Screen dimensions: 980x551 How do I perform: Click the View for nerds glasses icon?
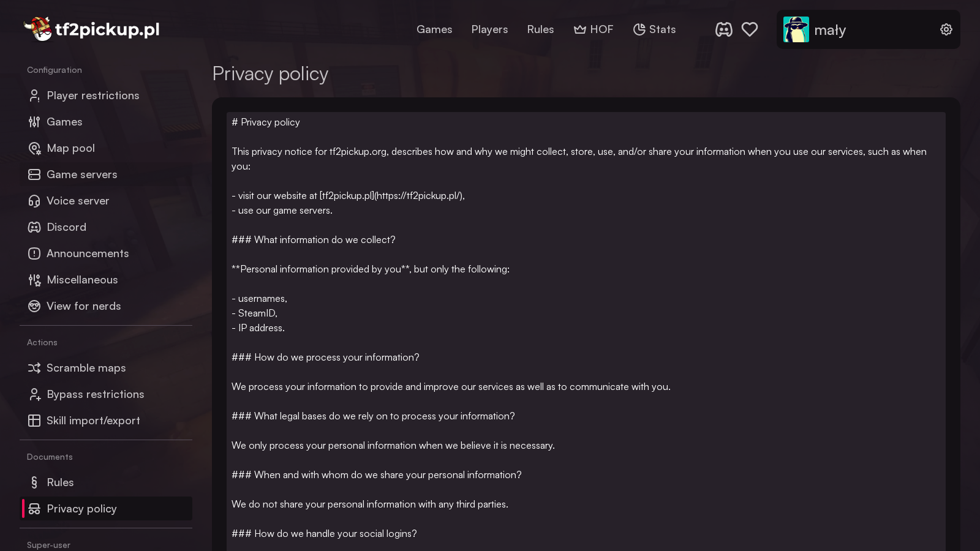(x=34, y=306)
